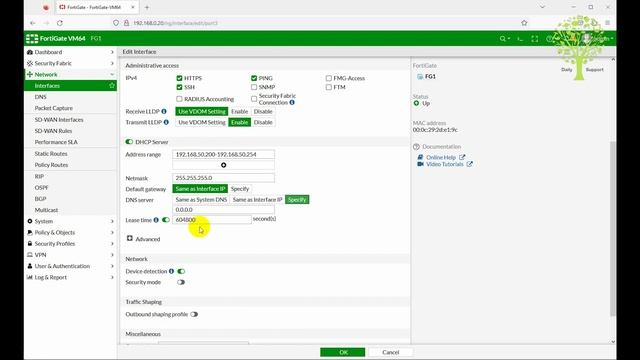Enable the SNMP checkbox
Screen dimensions: 640x360
(254, 87)
